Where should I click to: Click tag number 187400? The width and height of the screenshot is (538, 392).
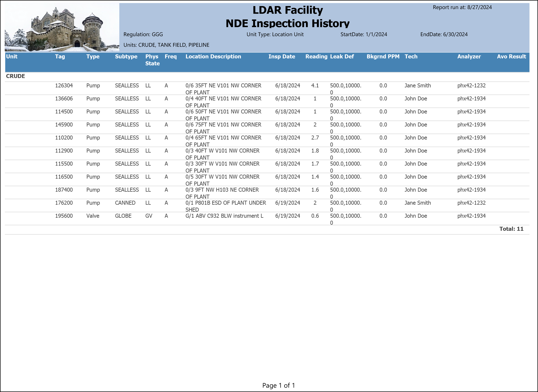(x=64, y=190)
